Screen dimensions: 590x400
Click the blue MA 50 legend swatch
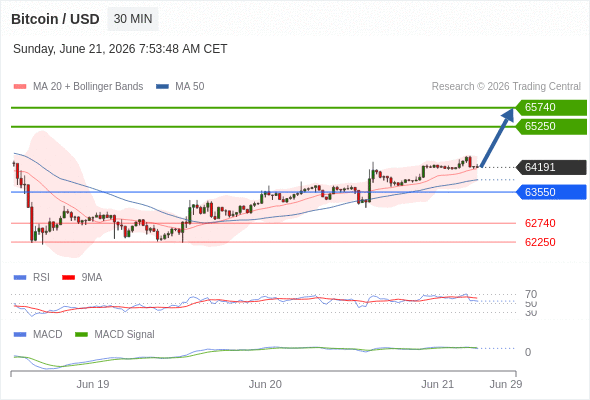(162, 87)
